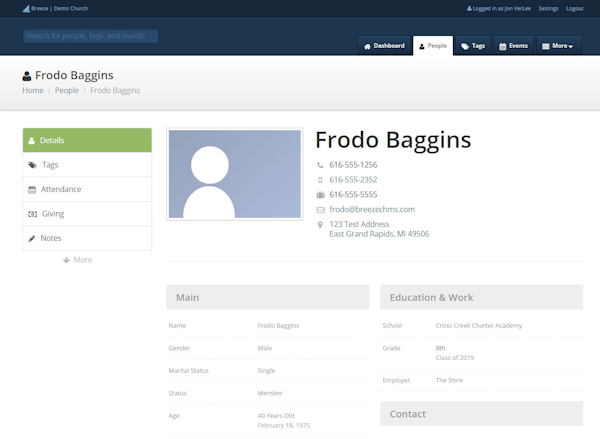The image size is (600, 439).
Task: Click the person icon beside page title
Action: 27,76
